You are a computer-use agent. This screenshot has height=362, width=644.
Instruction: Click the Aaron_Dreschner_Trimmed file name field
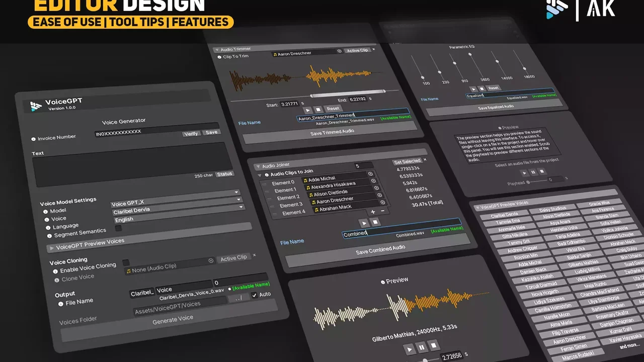(353, 115)
